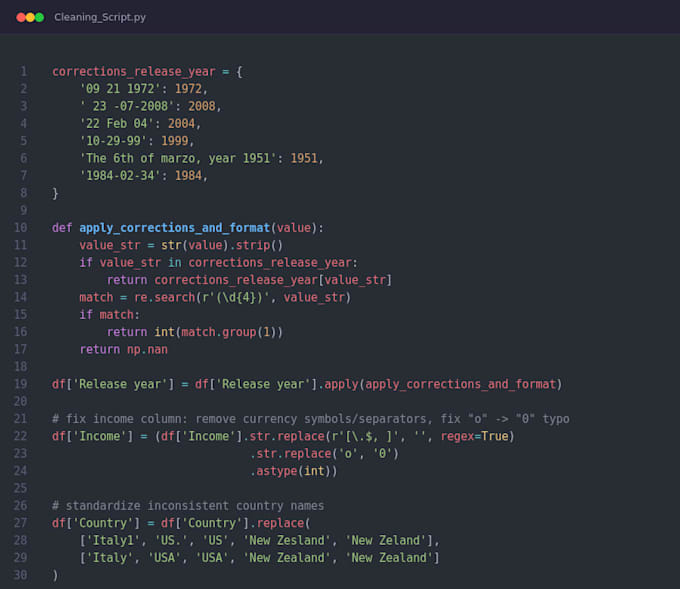The height and width of the screenshot is (589, 680).
Task: Click the string 'Italy' on line 29
Action: (110, 557)
